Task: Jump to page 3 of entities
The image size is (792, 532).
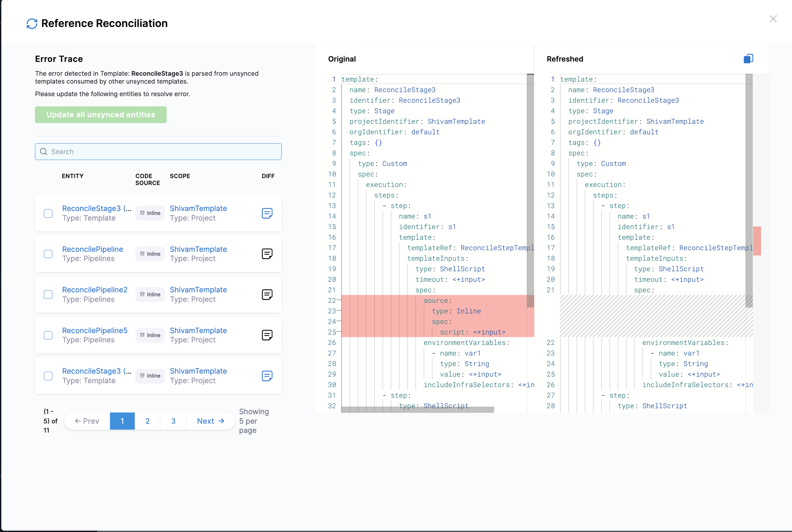Action: pos(173,421)
